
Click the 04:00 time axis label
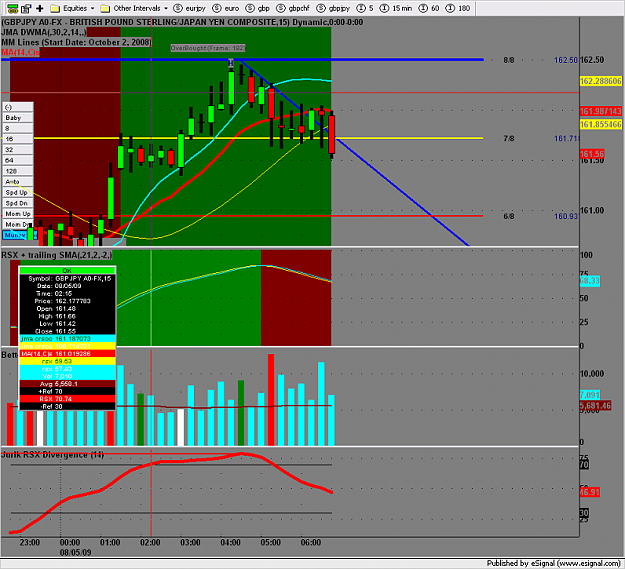230,542
